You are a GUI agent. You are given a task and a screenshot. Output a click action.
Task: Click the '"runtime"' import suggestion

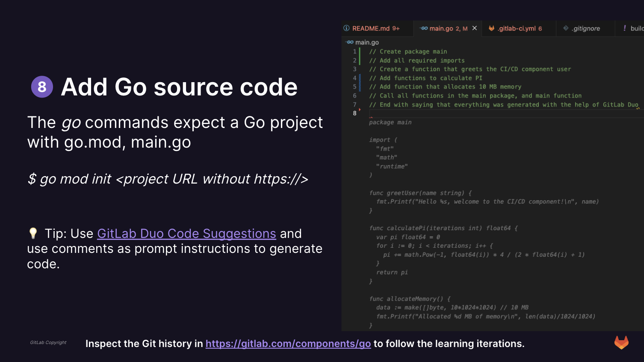[x=392, y=166]
